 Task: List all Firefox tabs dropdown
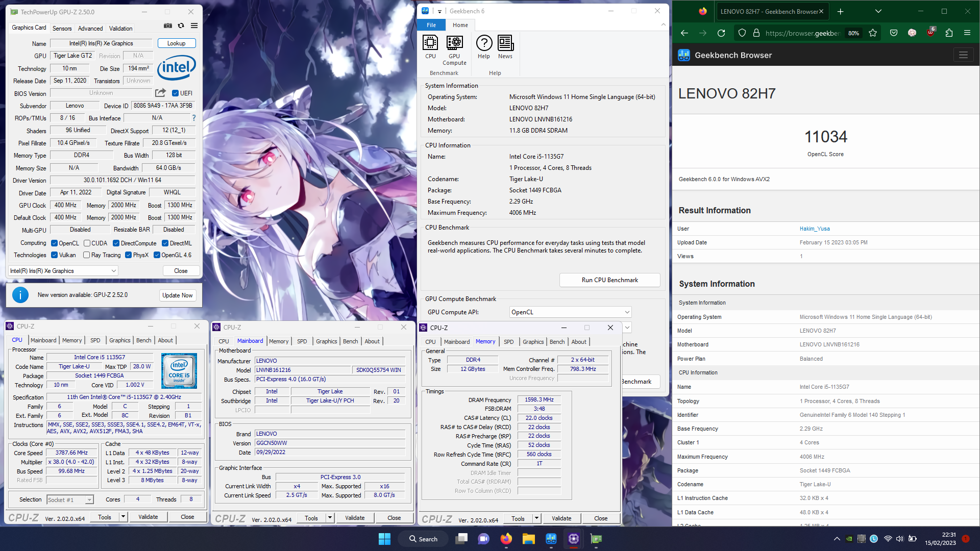(x=878, y=11)
